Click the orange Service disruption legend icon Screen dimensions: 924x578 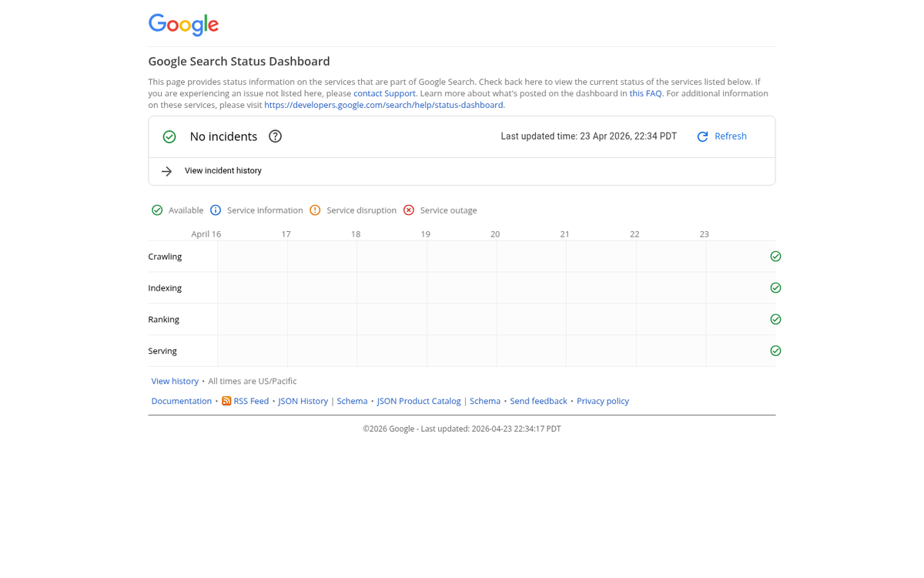click(315, 210)
